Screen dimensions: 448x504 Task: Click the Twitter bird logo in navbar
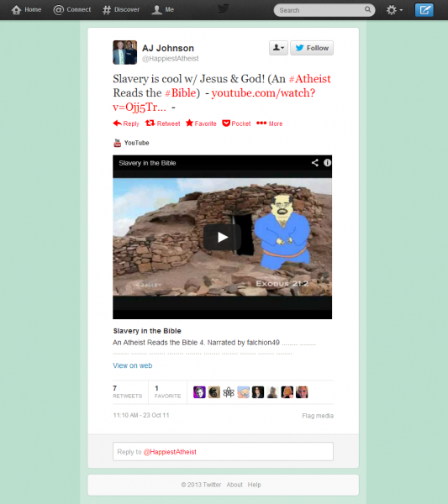[x=224, y=8]
